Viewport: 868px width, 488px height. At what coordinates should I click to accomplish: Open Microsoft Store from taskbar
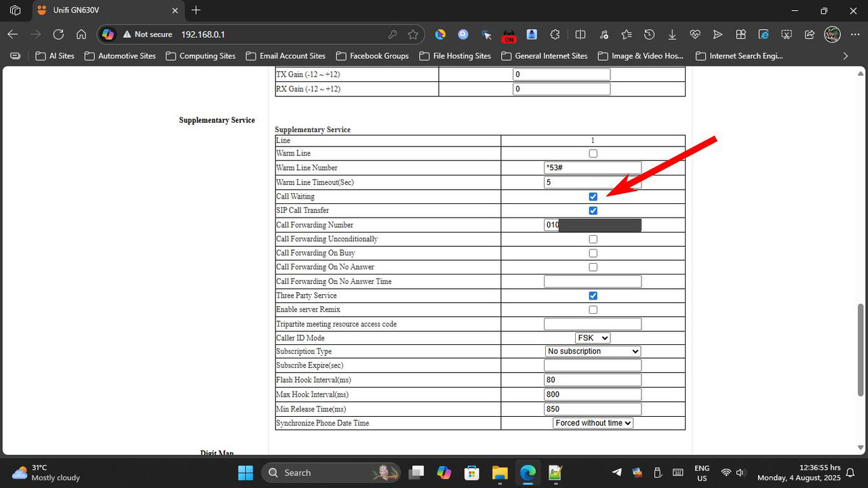pyautogui.click(x=471, y=472)
